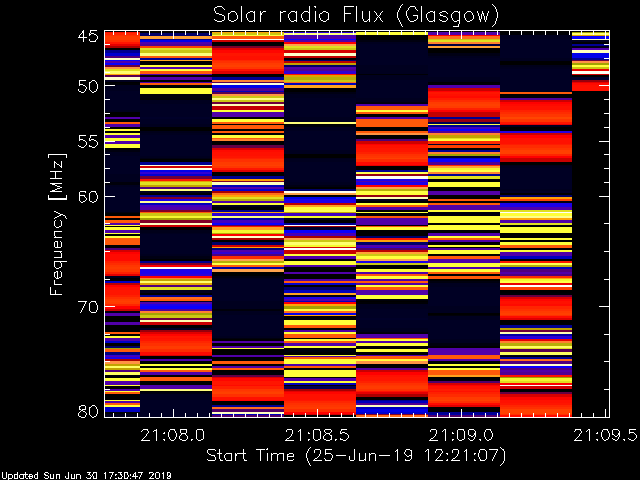The height and width of the screenshot is (480, 640).
Task: Click the frequency tick label '45'
Action: coord(88,36)
